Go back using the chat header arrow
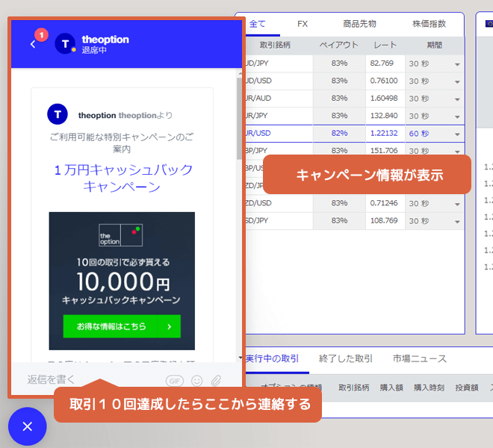 (x=33, y=44)
